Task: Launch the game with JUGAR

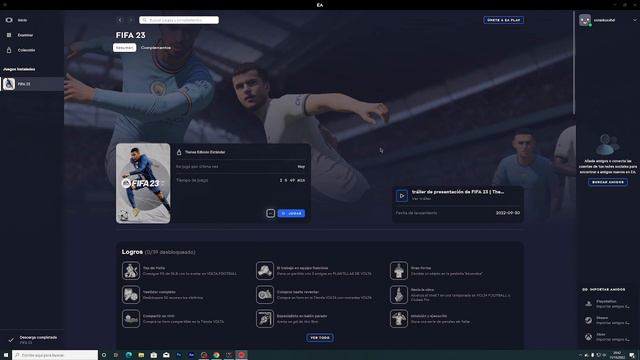Action: [x=291, y=213]
